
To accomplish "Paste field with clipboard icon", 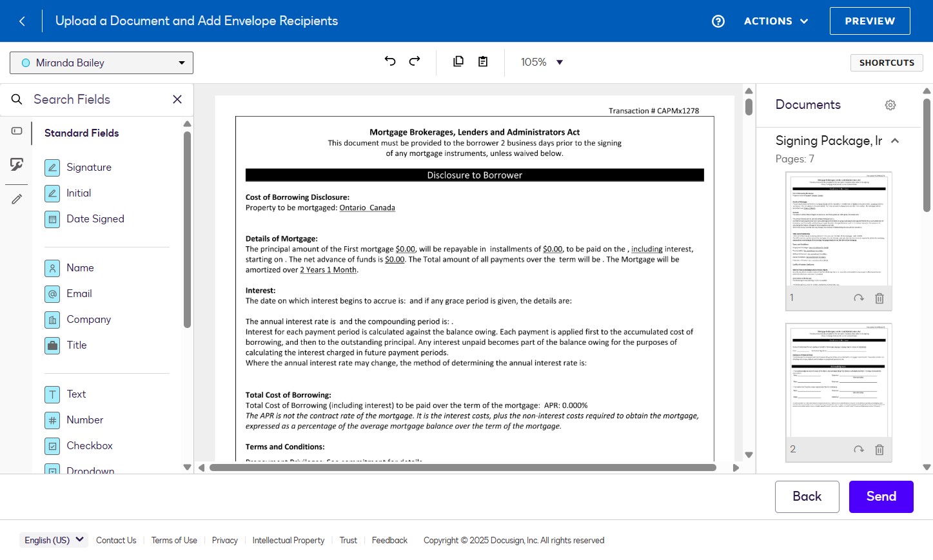I will tap(483, 61).
